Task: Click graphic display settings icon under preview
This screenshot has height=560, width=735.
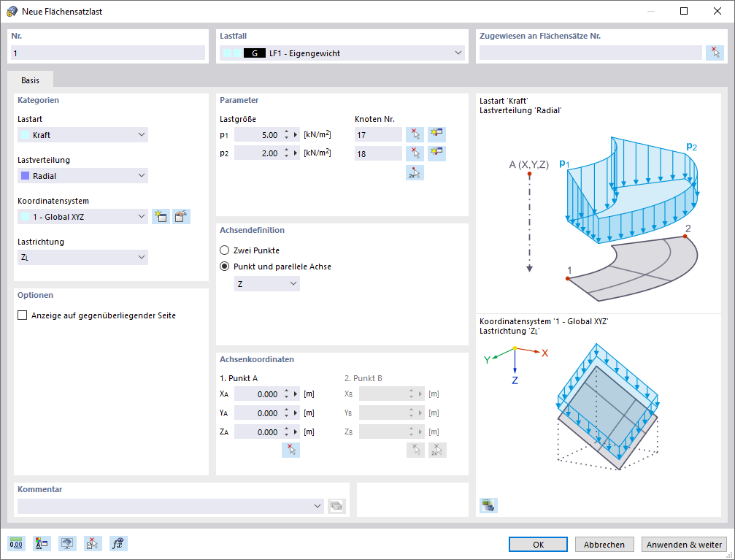Action: (x=488, y=505)
